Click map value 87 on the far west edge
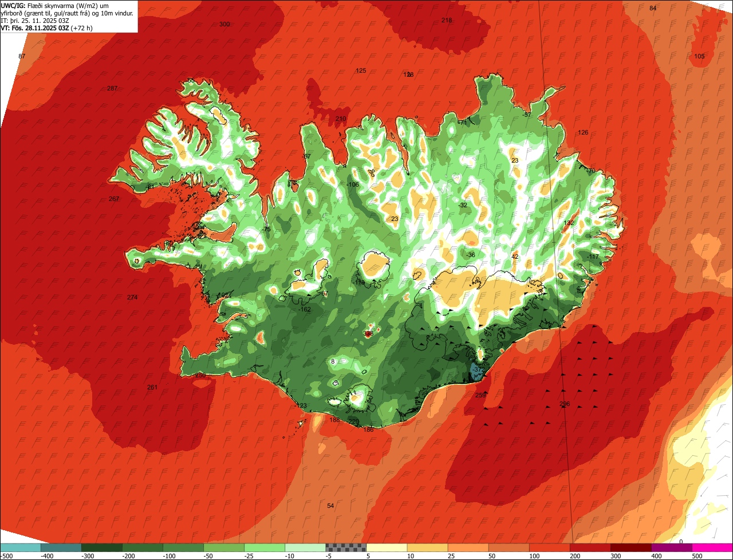The image size is (733, 560). (22, 56)
